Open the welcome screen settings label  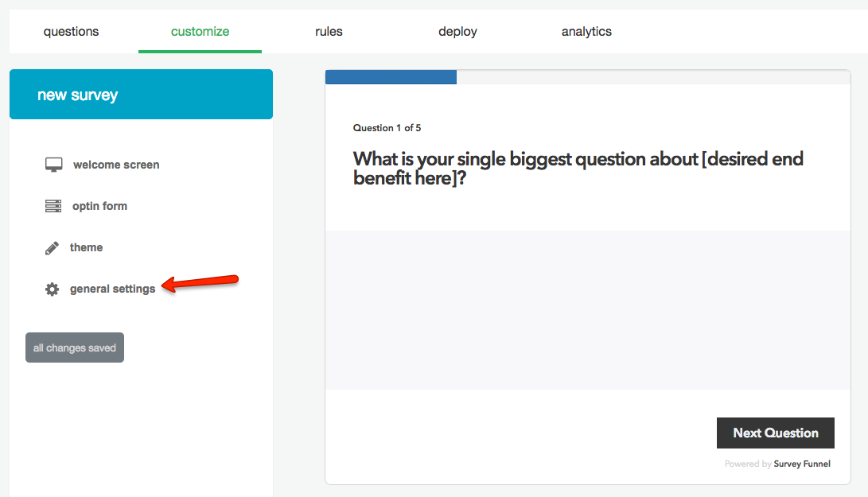coord(116,165)
